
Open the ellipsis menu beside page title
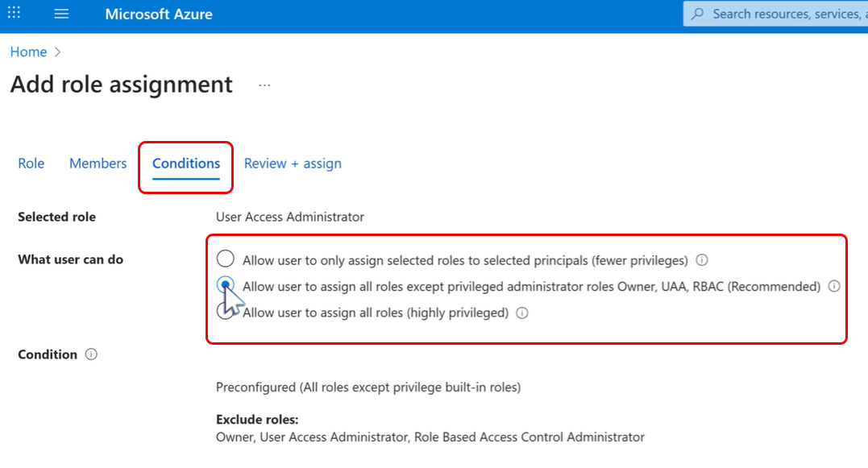point(264,85)
